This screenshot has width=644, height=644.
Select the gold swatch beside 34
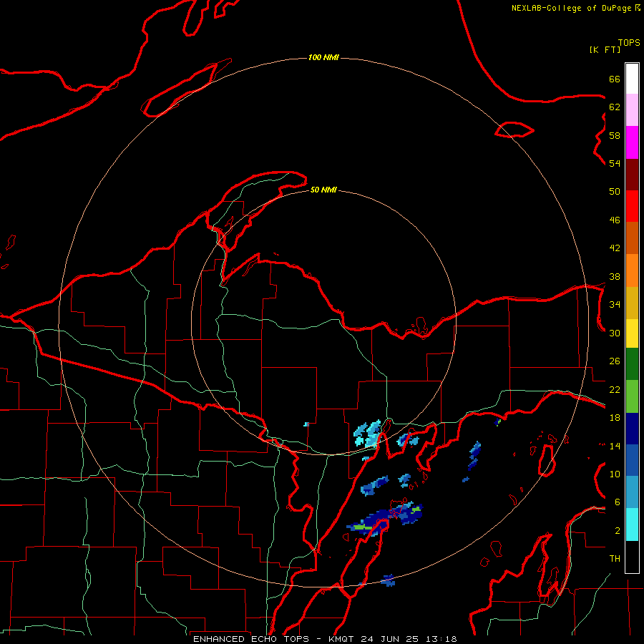point(632,303)
